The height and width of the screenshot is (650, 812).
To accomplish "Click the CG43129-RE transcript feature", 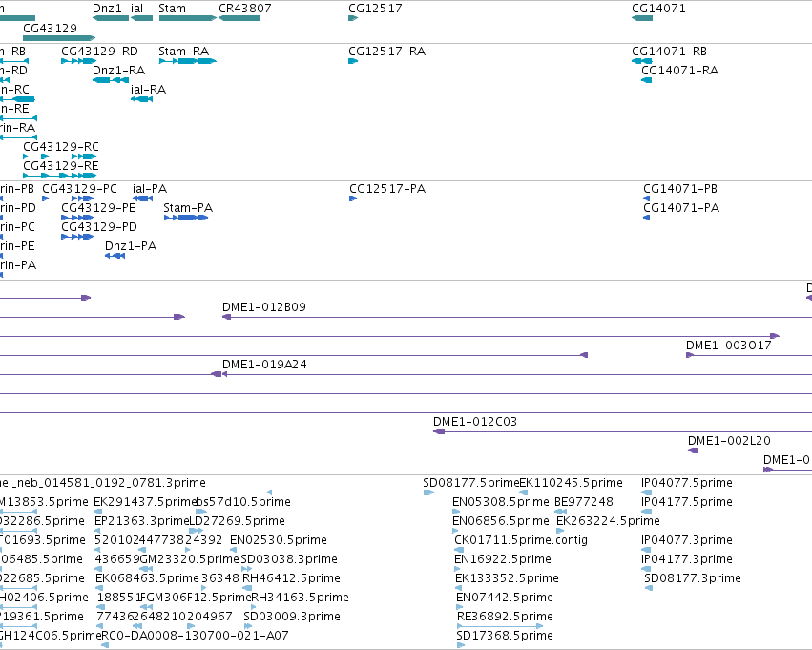I will [59, 176].
